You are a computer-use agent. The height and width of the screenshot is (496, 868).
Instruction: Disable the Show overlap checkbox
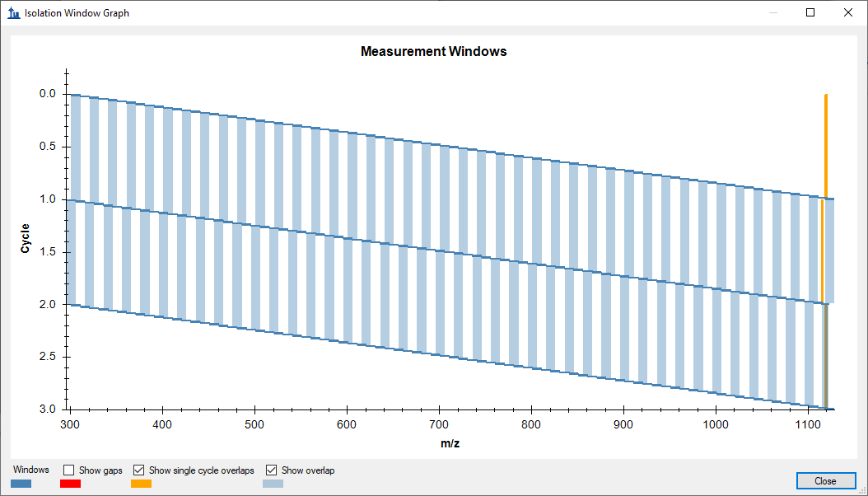pos(271,470)
